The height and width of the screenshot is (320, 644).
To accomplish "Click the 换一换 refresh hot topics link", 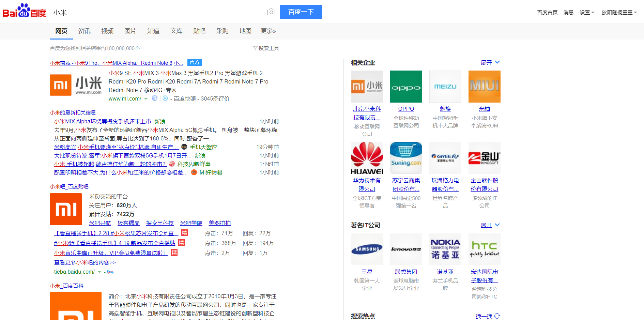I will coord(484,316).
